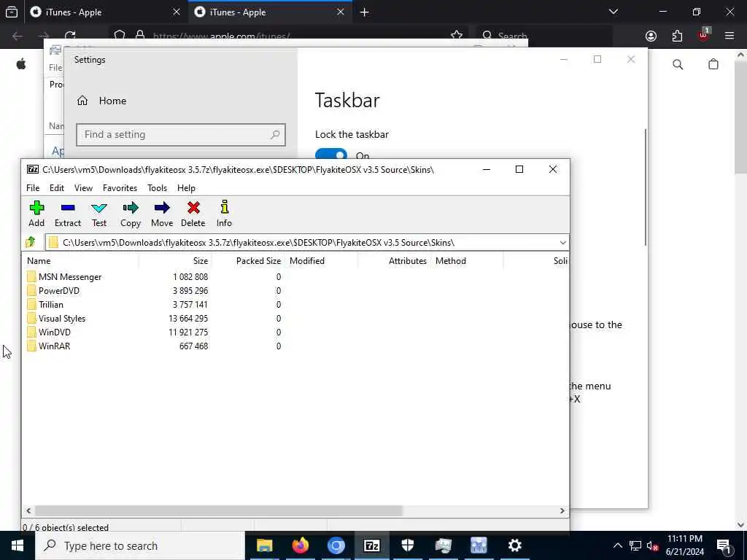Click the horizontal scrollbar right arrow
This screenshot has width=747, height=560.
pyautogui.click(x=562, y=510)
